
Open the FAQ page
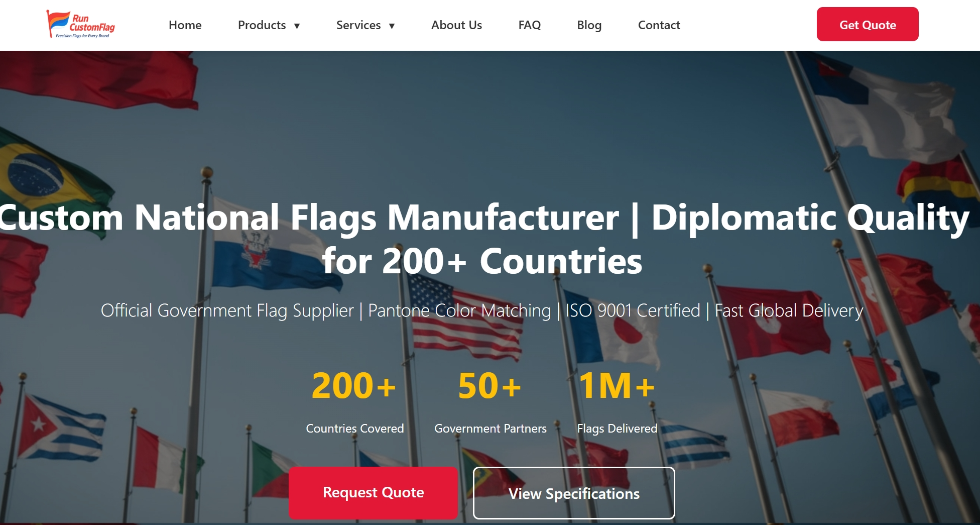click(x=529, y=25)
